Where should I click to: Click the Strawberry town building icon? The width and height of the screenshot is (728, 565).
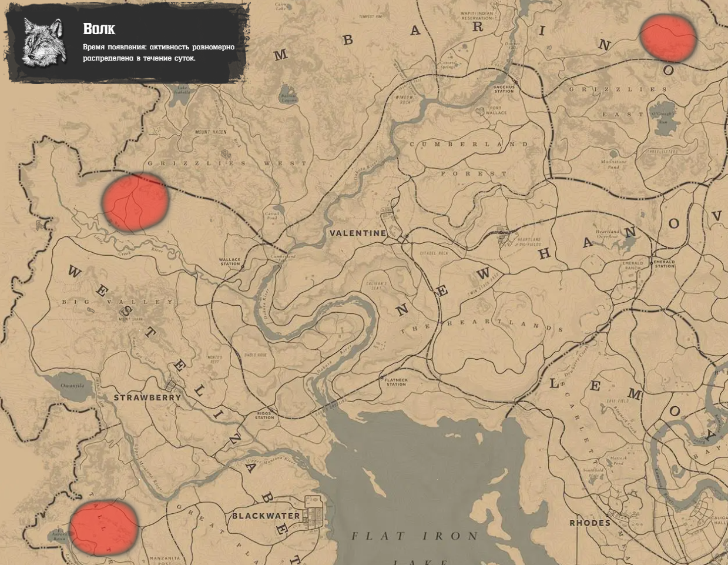coord(172,386)
